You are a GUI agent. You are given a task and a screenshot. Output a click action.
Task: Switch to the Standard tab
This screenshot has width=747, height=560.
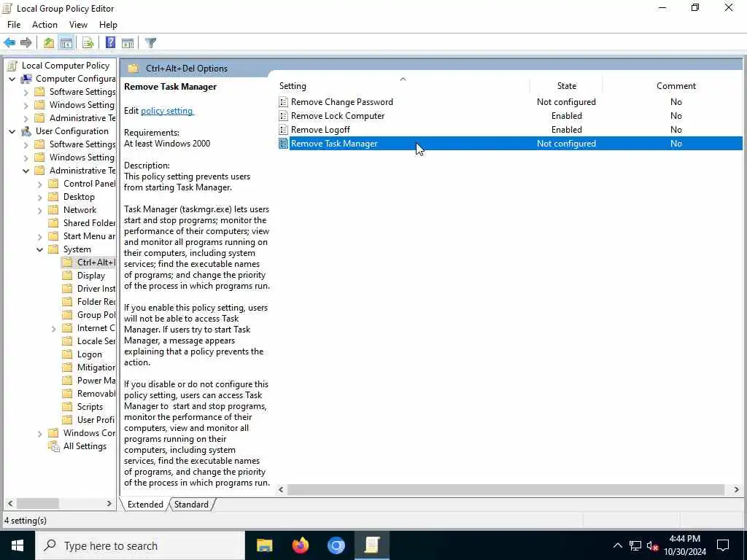192,505
